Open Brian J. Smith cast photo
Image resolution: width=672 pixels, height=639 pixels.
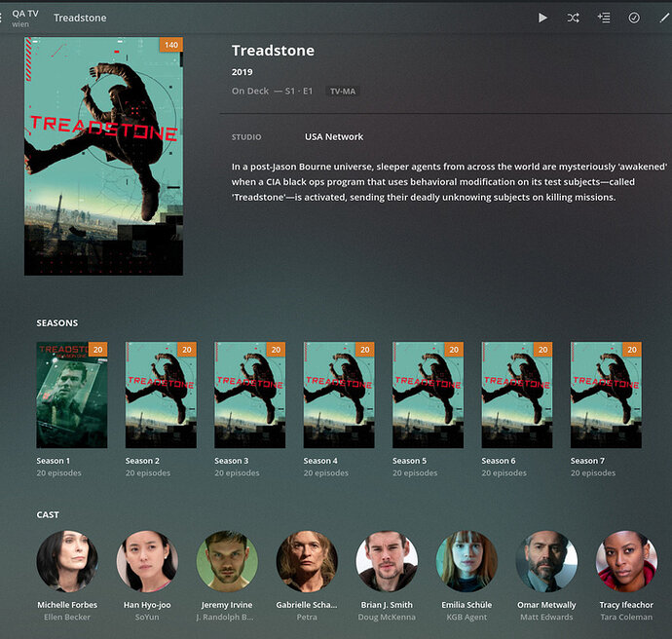click(x=387, y=561)
